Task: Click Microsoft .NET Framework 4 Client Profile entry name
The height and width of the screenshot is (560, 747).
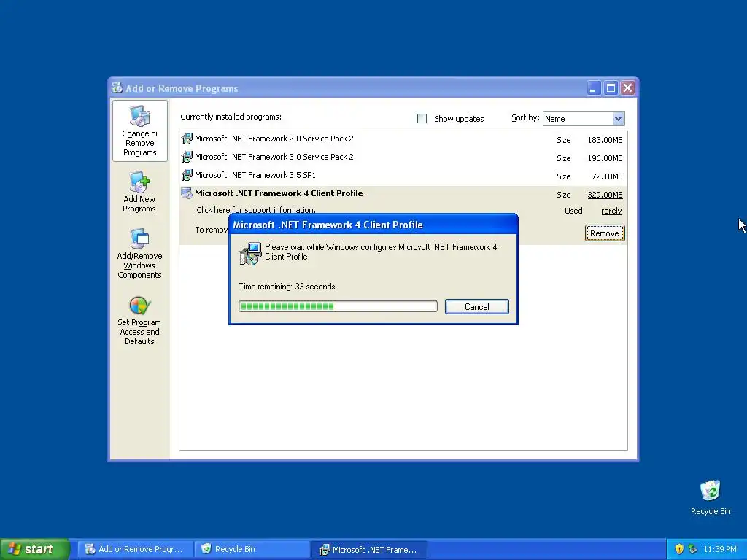Action: (279, 193)
